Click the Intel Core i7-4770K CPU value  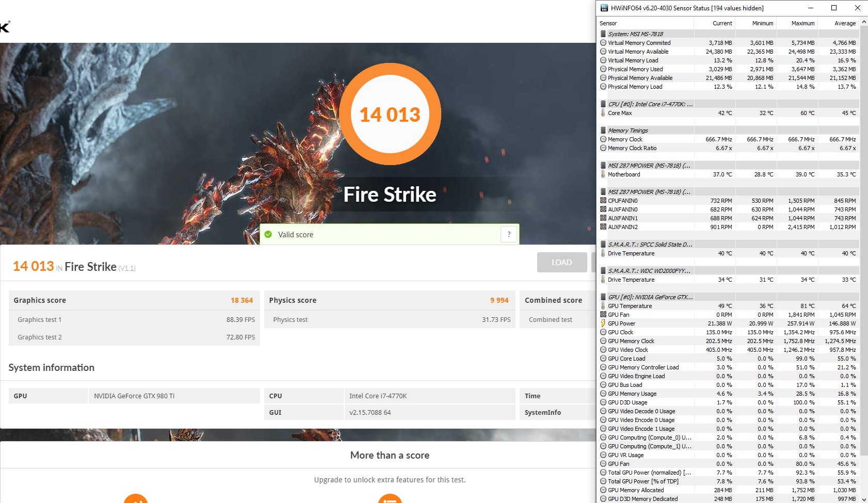[x=378, y=396]
